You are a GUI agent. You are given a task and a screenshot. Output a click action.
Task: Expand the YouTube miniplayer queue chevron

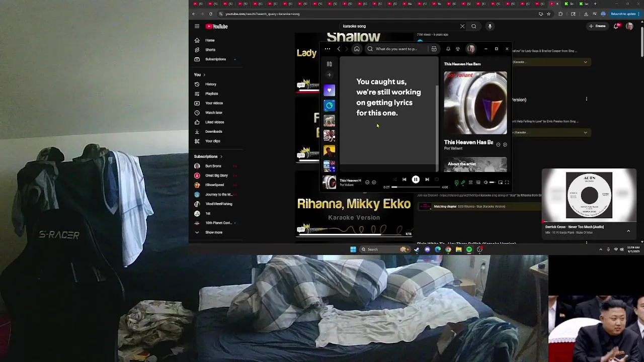(628, 231)
